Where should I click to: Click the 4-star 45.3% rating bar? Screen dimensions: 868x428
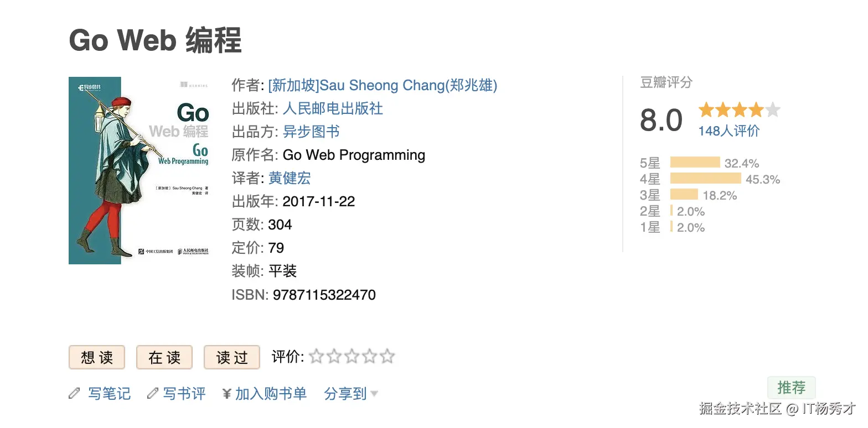coord(705,179)
